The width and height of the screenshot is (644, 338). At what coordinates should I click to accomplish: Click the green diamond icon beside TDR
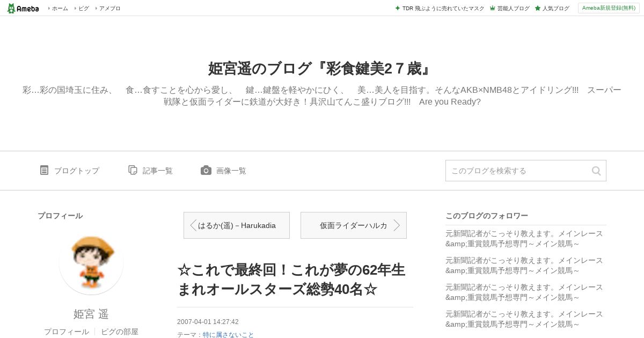(398, 8)
